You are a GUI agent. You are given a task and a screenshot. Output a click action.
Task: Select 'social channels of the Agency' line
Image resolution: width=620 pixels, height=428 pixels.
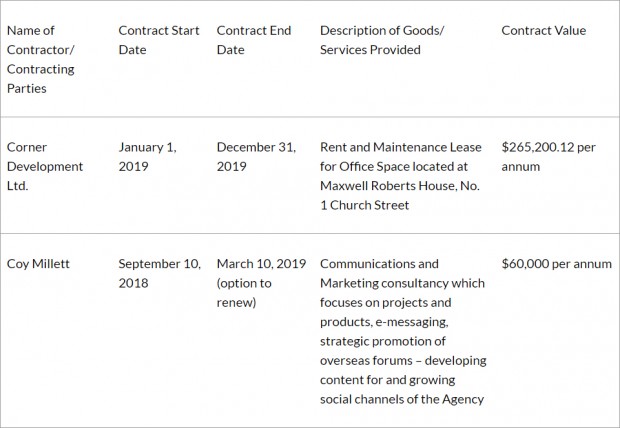pyautogui.click(x=402, y=399)
